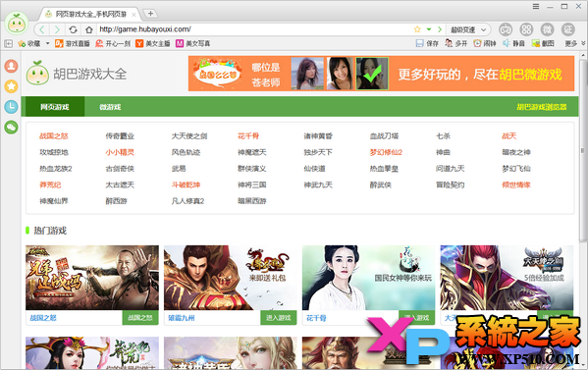Open the 大天使之剑 5倍经验加成 thumbnail

507,278
